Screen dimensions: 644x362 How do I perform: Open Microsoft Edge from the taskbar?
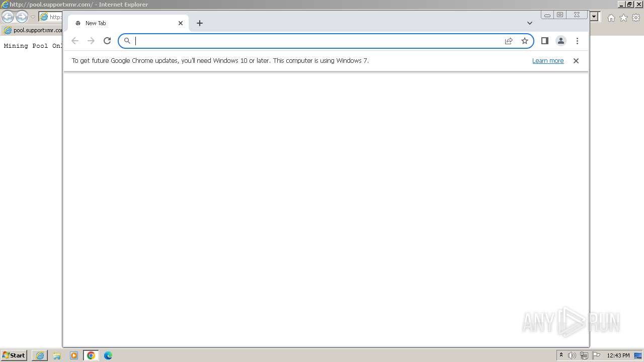108,355
